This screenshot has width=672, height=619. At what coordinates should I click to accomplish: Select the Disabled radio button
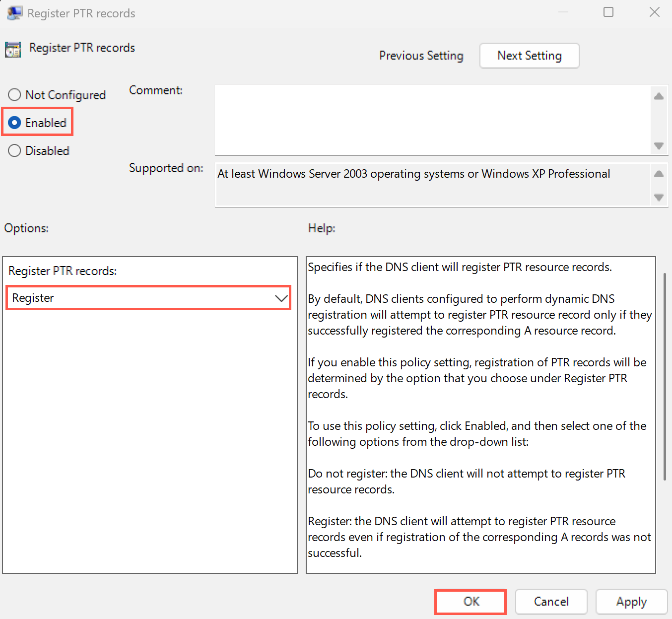[x=39, y=150]
